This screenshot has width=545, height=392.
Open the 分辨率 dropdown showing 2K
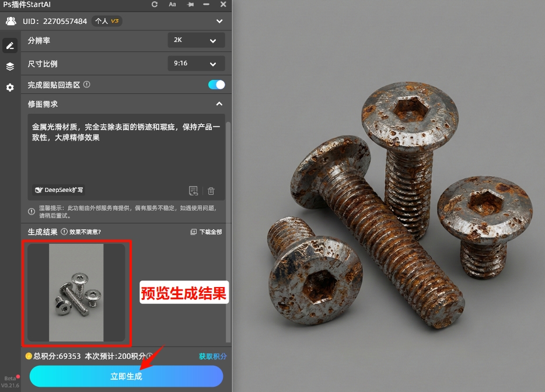pos(196,40)
